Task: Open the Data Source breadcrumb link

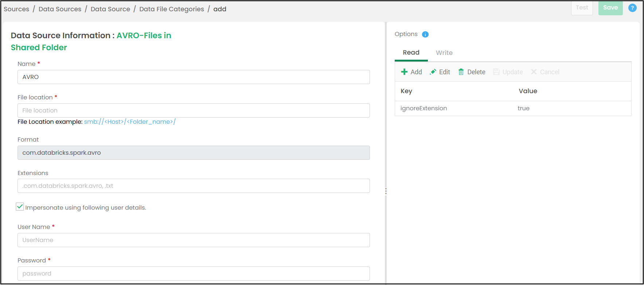Action: coord(110,9)
